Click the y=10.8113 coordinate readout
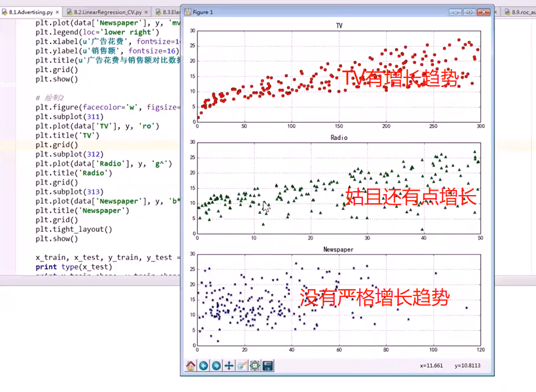This screenshot has height=392, width=536. click(x=467, y=366)
